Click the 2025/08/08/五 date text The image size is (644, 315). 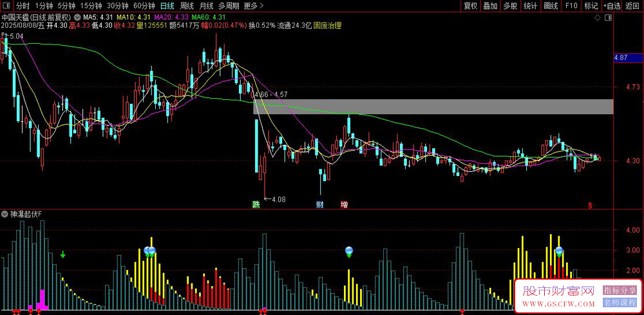pos(22,26)
